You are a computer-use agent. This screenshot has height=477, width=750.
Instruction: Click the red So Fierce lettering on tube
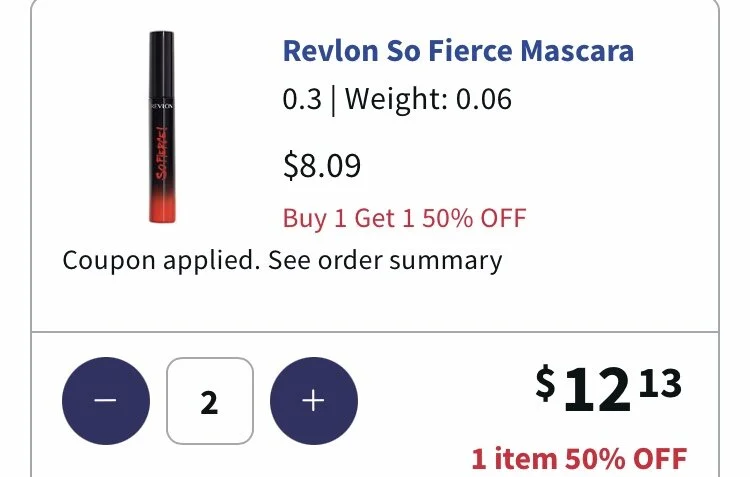tap(162, 153)
